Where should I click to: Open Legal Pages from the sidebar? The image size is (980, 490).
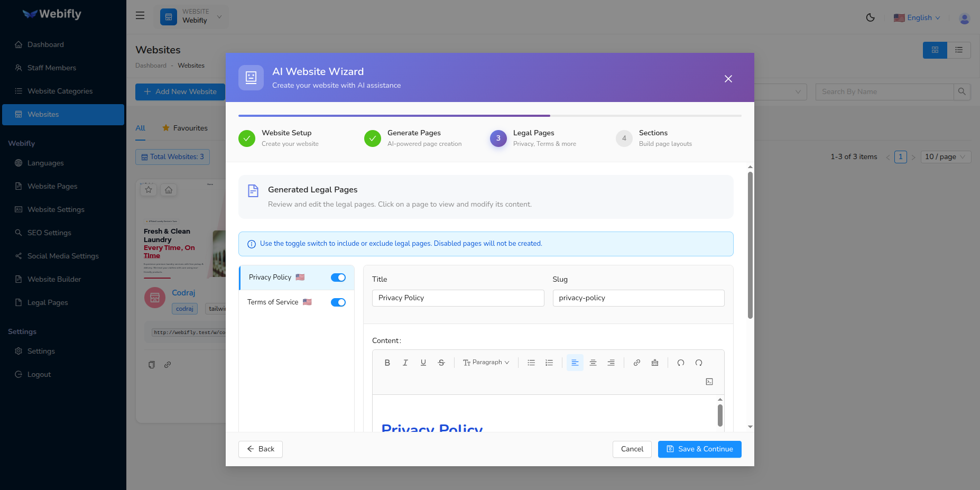coord(47,302)
